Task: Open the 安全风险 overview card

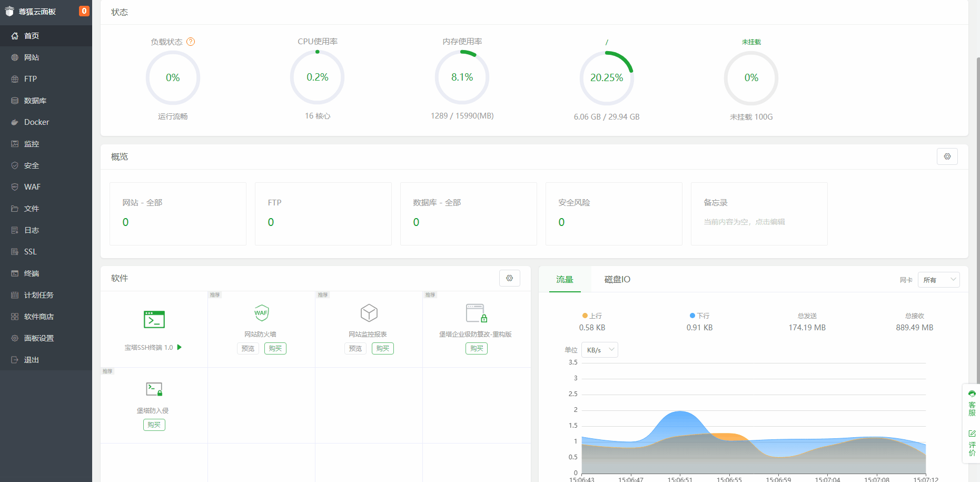Action: pos(614,214)
